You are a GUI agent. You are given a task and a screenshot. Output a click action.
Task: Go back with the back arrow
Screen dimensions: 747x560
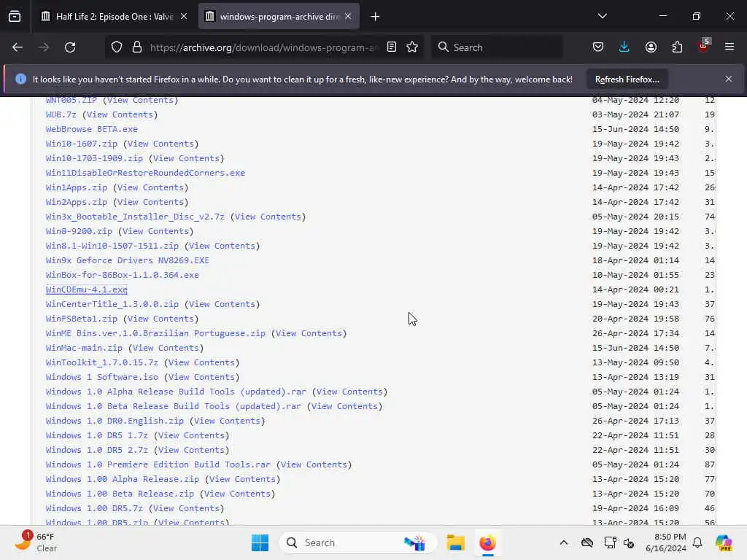click(x=18, y=47)
